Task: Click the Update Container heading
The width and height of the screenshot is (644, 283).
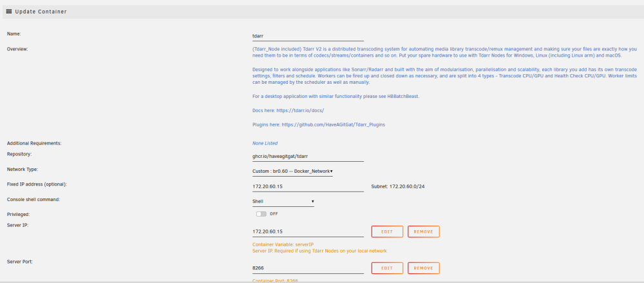Action: click(x=41, y=12)
